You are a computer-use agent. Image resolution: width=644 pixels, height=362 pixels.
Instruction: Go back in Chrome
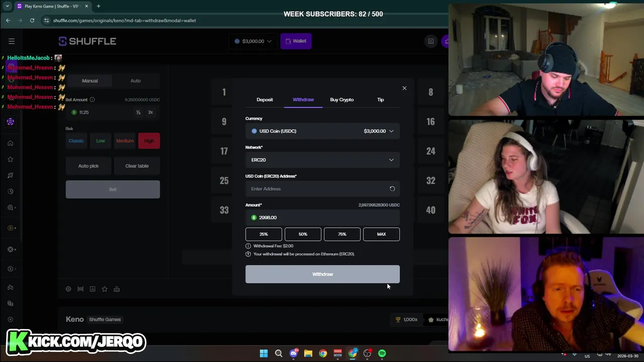pos(8,20)
